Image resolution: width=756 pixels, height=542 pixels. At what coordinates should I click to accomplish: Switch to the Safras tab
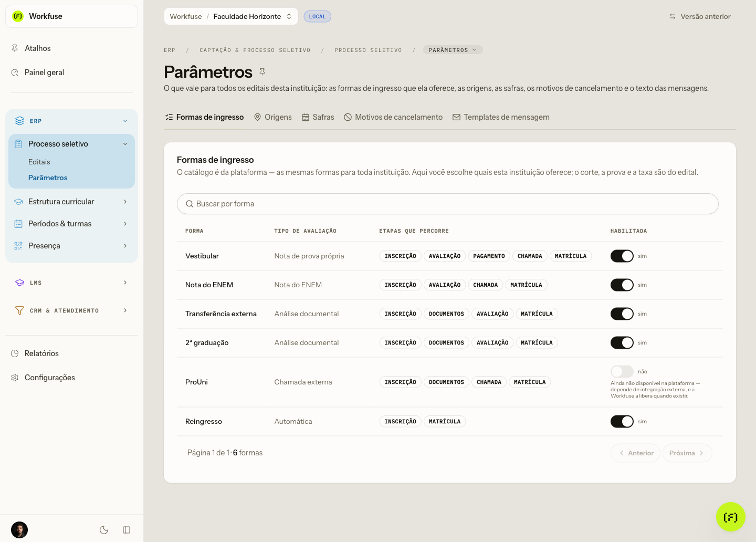click(x=318, y=117)
